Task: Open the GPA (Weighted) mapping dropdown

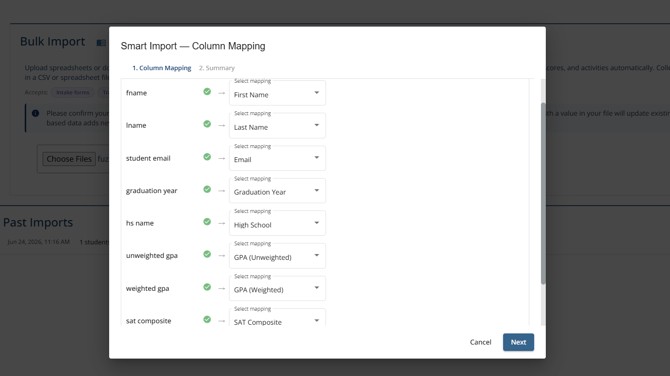Action: click(277, 288)
